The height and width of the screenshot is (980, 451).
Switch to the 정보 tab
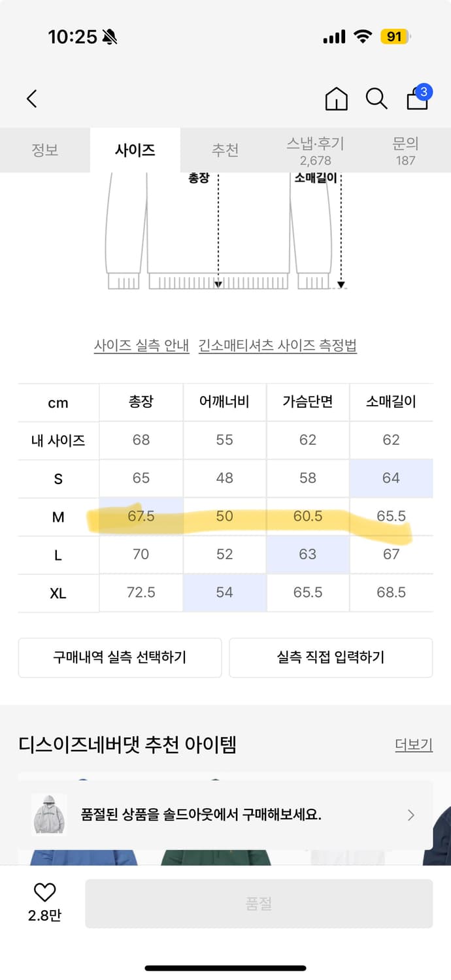[x=44, y=150]
